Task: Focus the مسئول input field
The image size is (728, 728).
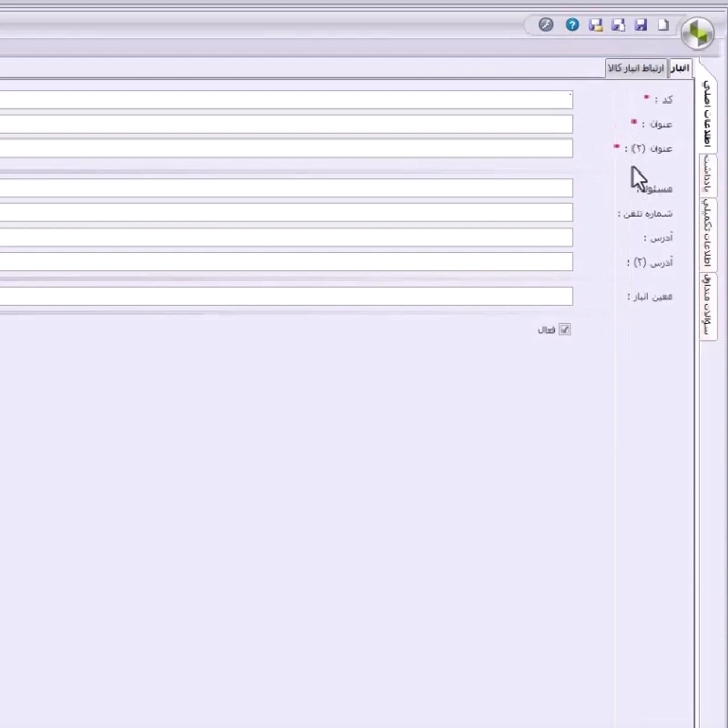Action: click(287, 188)
